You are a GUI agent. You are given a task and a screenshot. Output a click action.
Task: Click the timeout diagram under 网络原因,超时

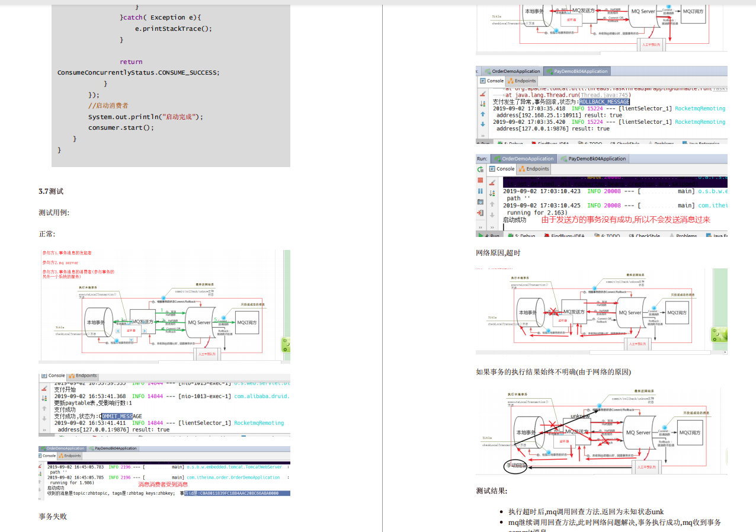[601, 311]
